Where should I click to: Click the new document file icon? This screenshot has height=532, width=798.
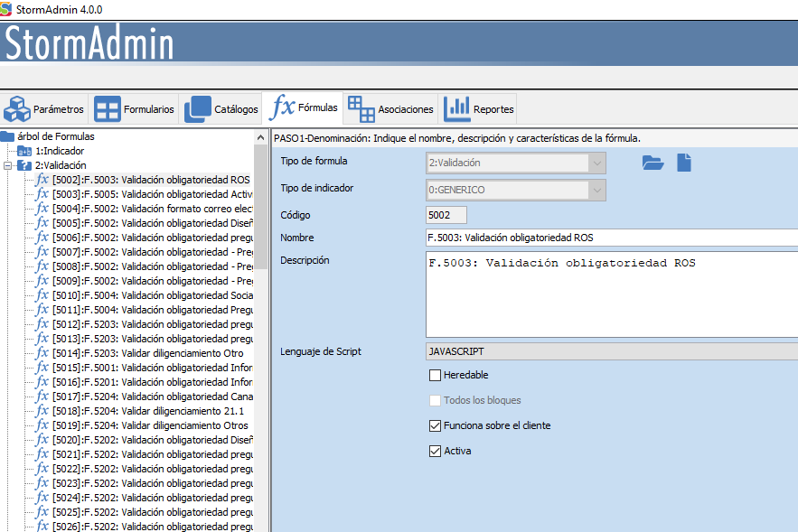tap(684, 163)
